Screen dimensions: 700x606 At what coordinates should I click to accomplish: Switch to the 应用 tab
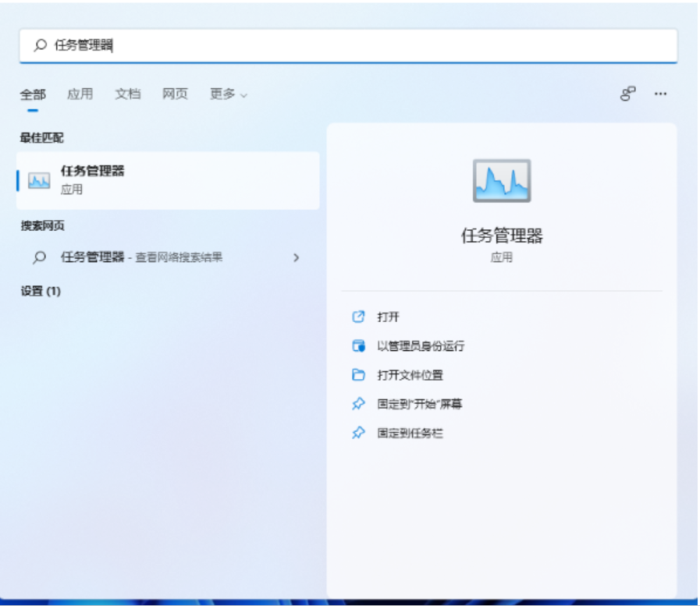[80, 94]
